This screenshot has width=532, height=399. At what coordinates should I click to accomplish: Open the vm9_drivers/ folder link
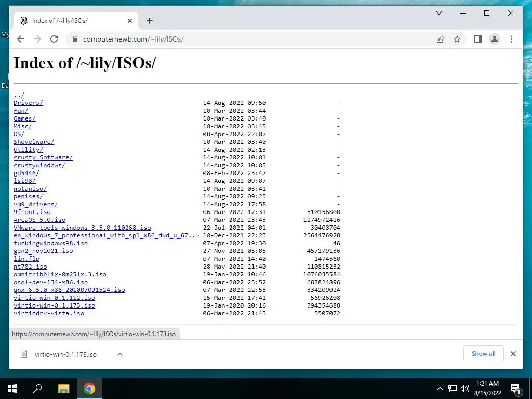click(x=36, y=204)
